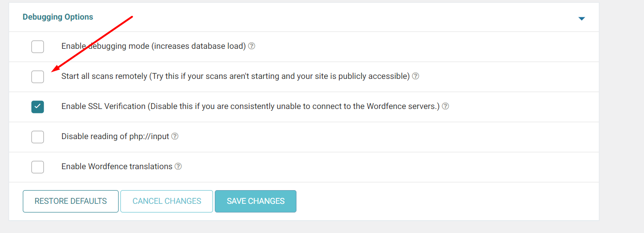644x233 pixels.
Task: Toggle the Enable Wordfence translations checkbox
Action: tap(38, 167)
